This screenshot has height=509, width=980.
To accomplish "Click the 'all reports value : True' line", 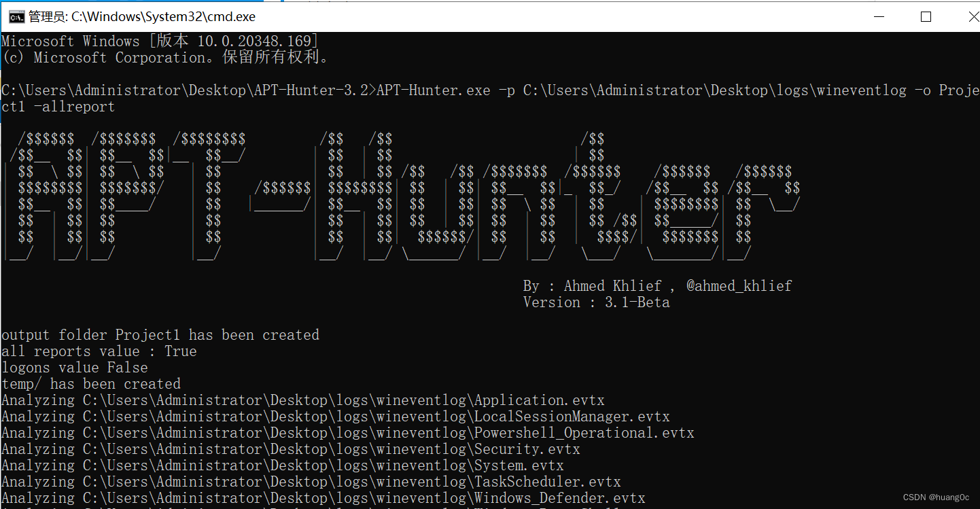I will coord(99,351).
